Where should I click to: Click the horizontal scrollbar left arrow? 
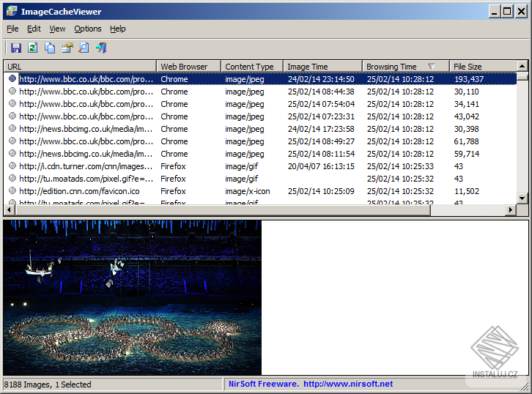click(x=9, y=210)
